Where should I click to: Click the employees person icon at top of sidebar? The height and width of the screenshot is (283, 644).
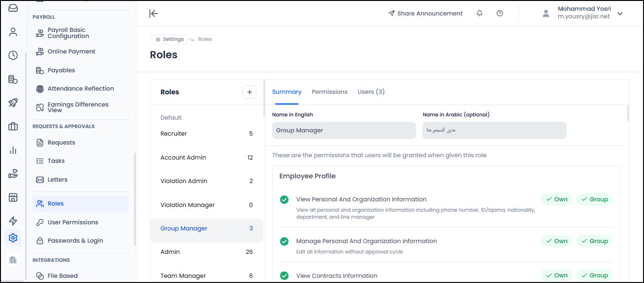(13, 31)
